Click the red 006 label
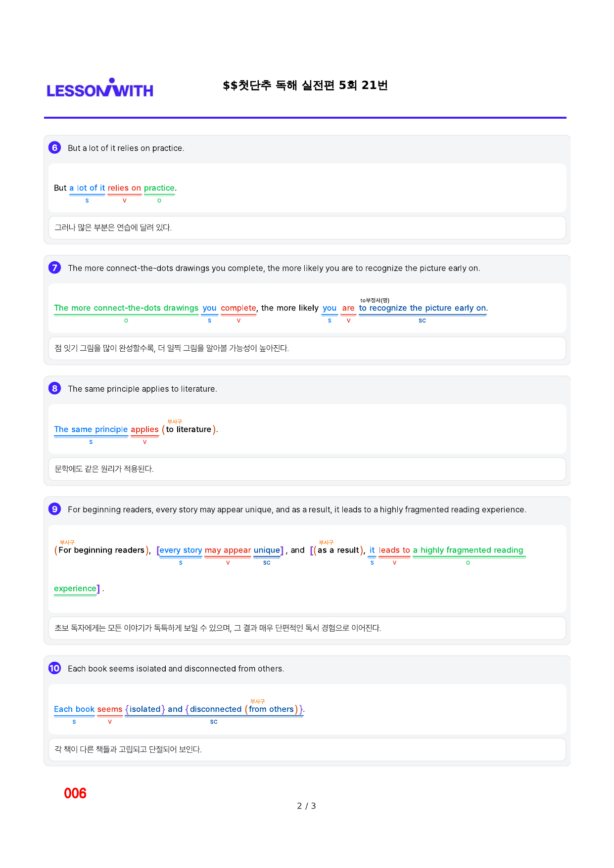 75,793
